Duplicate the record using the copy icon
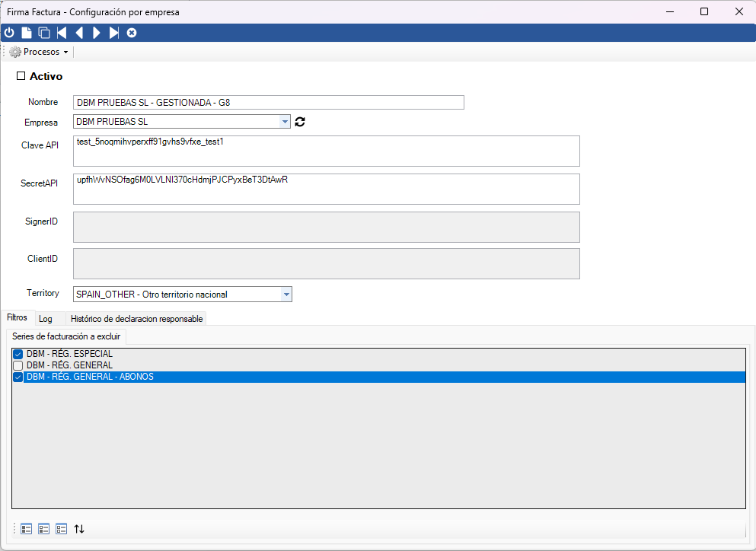Image resolution: width=756 pixels, height=551 pixels. click(44, 33)
